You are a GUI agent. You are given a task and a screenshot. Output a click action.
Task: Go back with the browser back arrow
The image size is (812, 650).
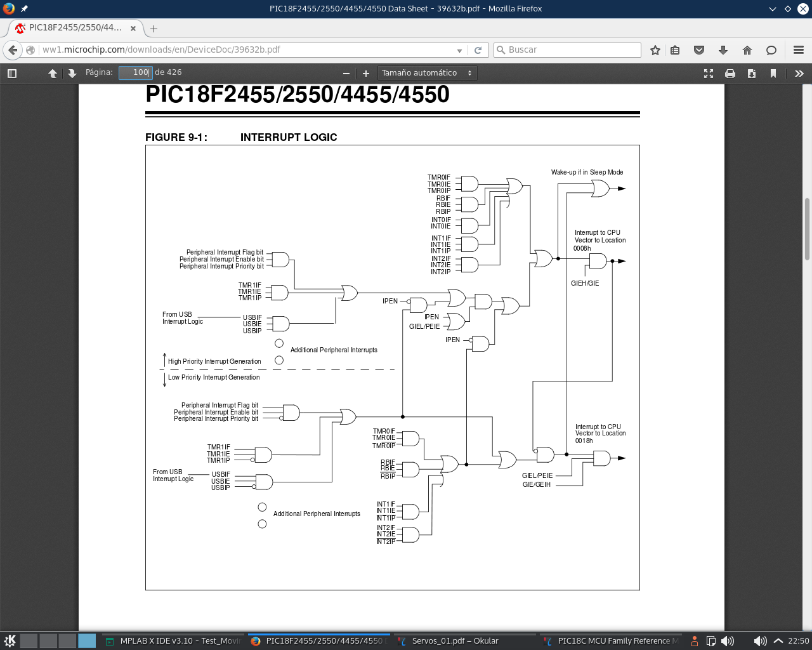pos(13,50)
